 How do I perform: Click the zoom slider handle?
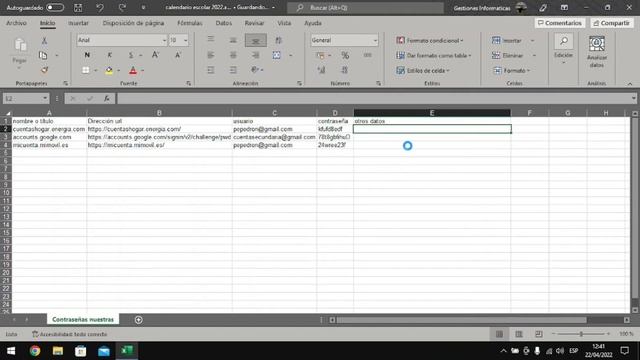click(x=581, y=334)
